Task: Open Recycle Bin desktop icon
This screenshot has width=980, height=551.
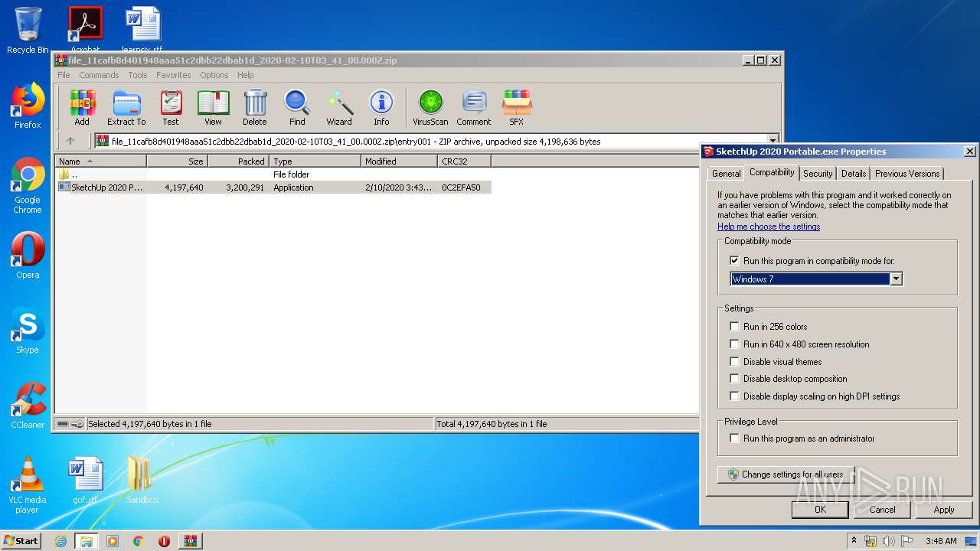Action: (x=28, y=31)
